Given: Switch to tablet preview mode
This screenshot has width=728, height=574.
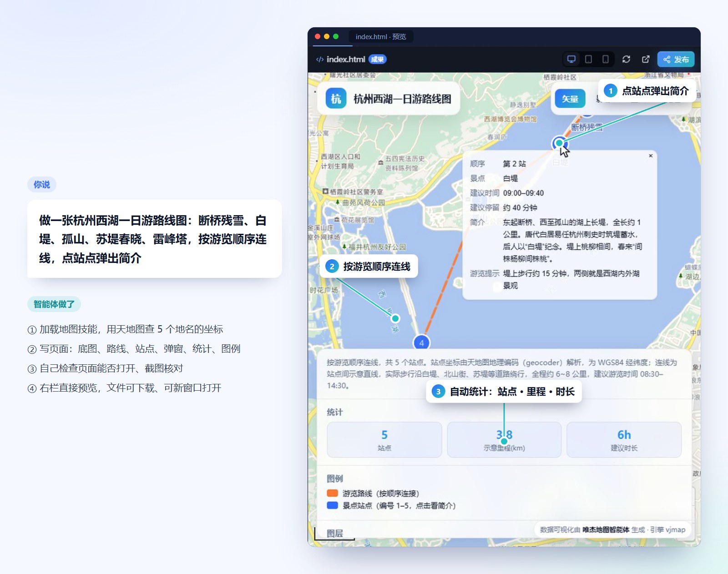Looking at the screenshot, I should pos(588,59).
